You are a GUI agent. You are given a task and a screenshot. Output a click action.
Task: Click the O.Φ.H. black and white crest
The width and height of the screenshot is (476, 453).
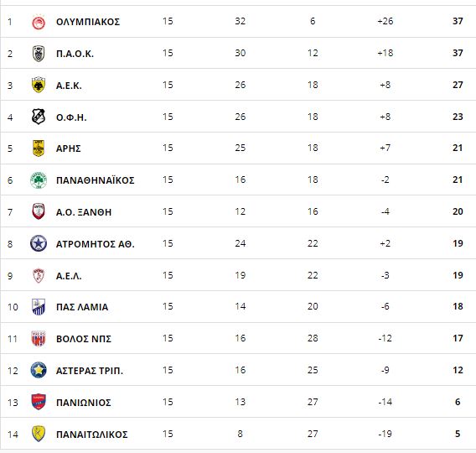pos(39,117)
